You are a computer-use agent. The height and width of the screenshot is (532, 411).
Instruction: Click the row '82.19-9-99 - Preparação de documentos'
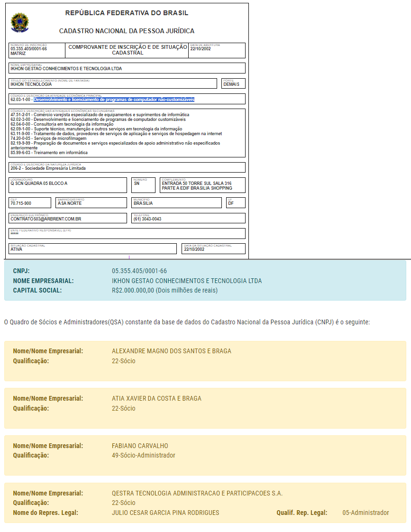coord(115,146)
